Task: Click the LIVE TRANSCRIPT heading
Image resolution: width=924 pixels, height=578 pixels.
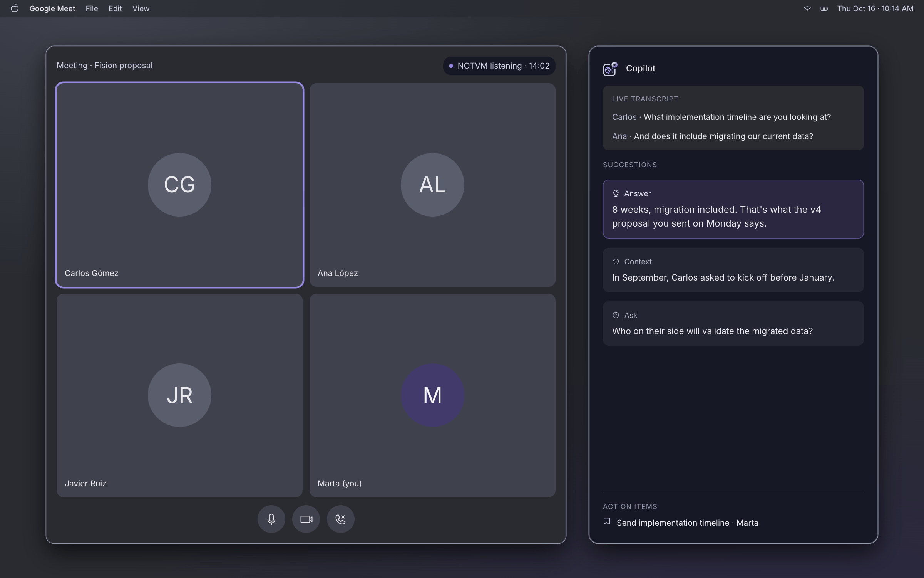Action: [645, 99]
